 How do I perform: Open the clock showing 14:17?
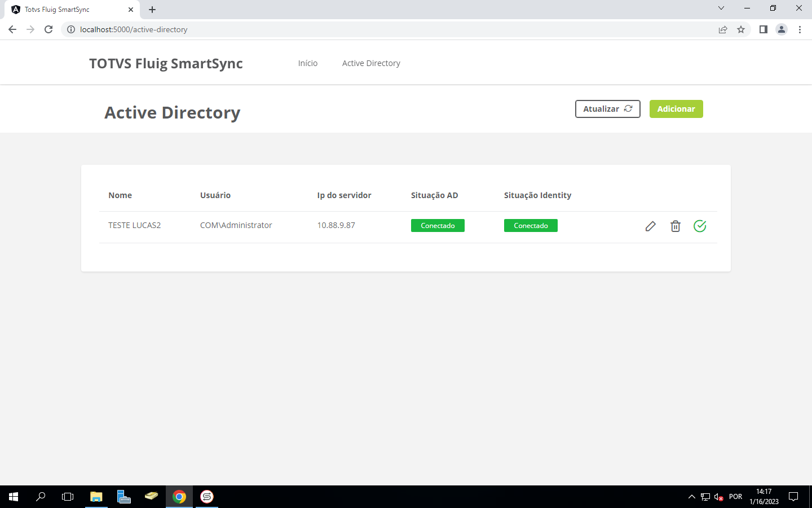click(764, 497)
